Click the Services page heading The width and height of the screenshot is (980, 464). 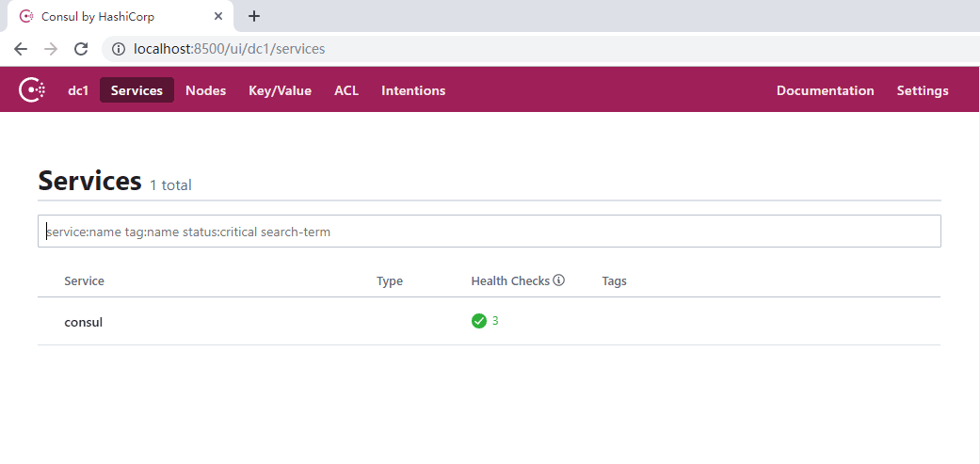click(x=90, y=181)
